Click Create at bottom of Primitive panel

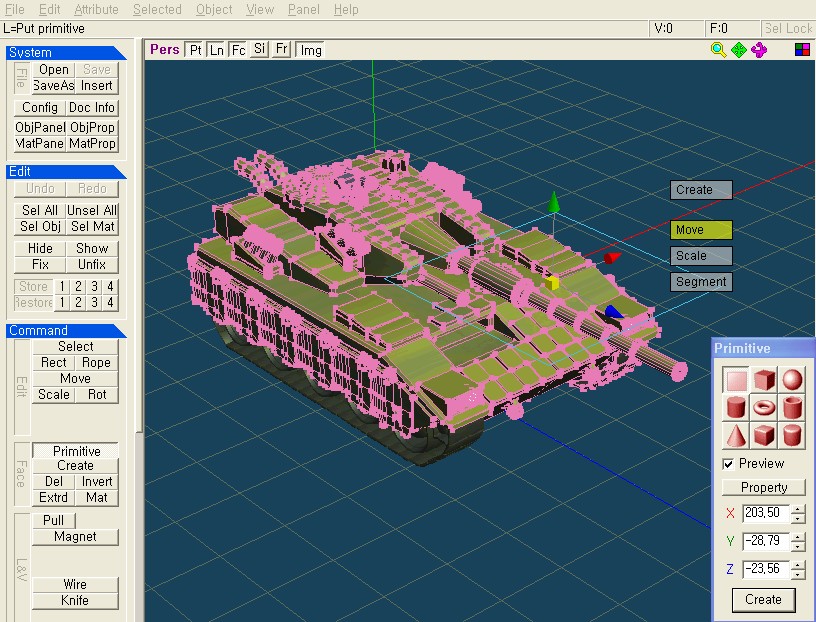[763, 600]
